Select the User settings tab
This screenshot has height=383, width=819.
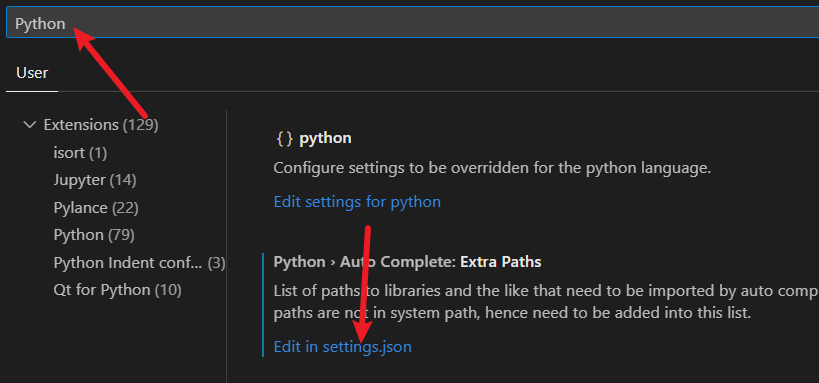point(32,73)
